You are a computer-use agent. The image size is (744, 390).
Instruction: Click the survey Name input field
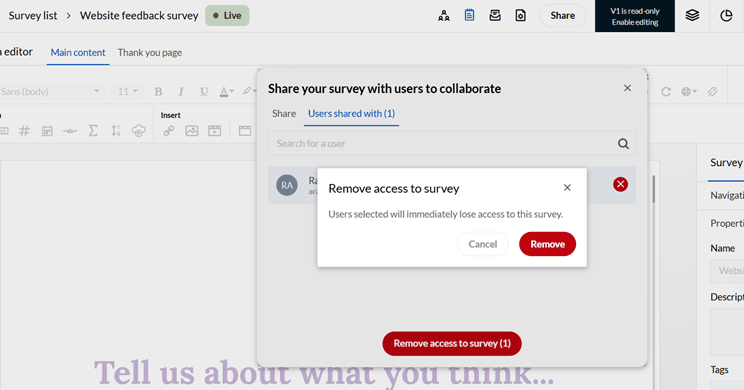pyautogui.click(x=727, y=271)
